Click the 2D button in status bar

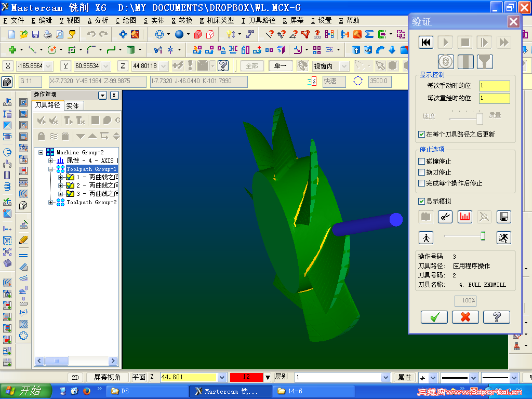75,377
